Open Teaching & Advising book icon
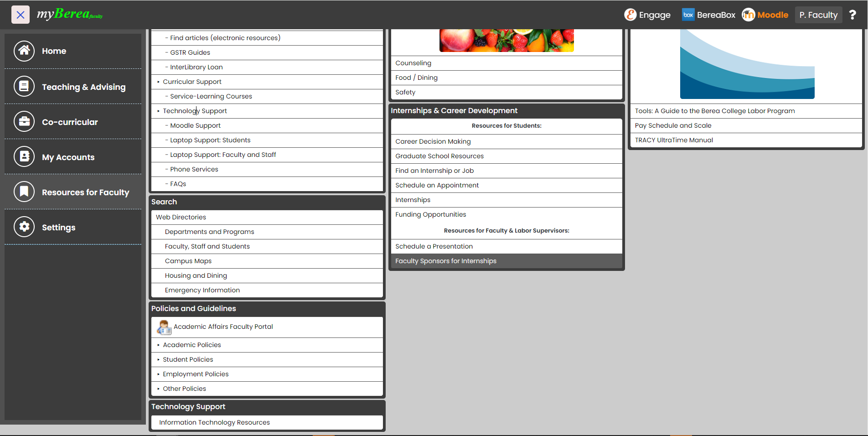This screenshot has width=868, height=436. pyautogui.click(x=24, y=86)
